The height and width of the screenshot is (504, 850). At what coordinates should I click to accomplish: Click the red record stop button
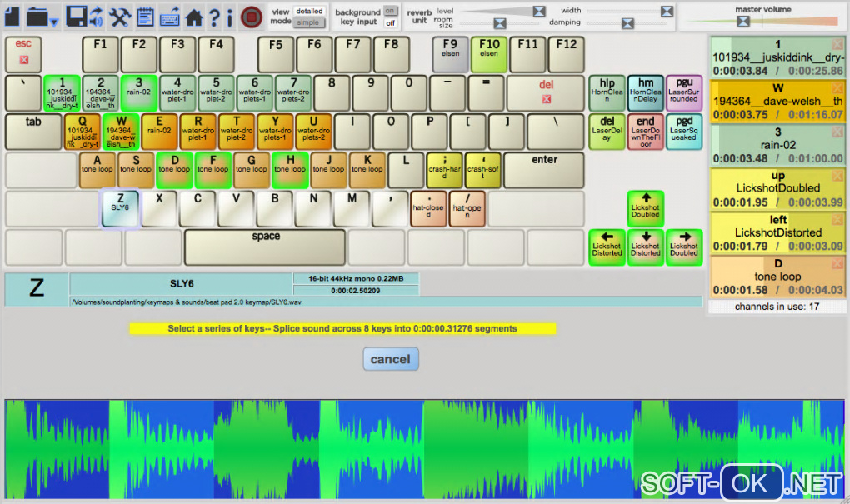pyautogui.click(x=252, y=17)
